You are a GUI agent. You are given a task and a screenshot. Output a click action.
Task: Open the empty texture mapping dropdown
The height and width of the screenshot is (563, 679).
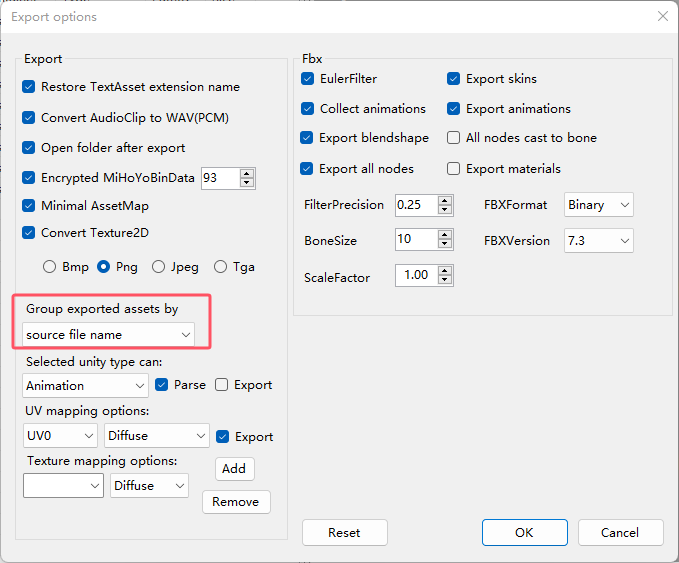63,485
